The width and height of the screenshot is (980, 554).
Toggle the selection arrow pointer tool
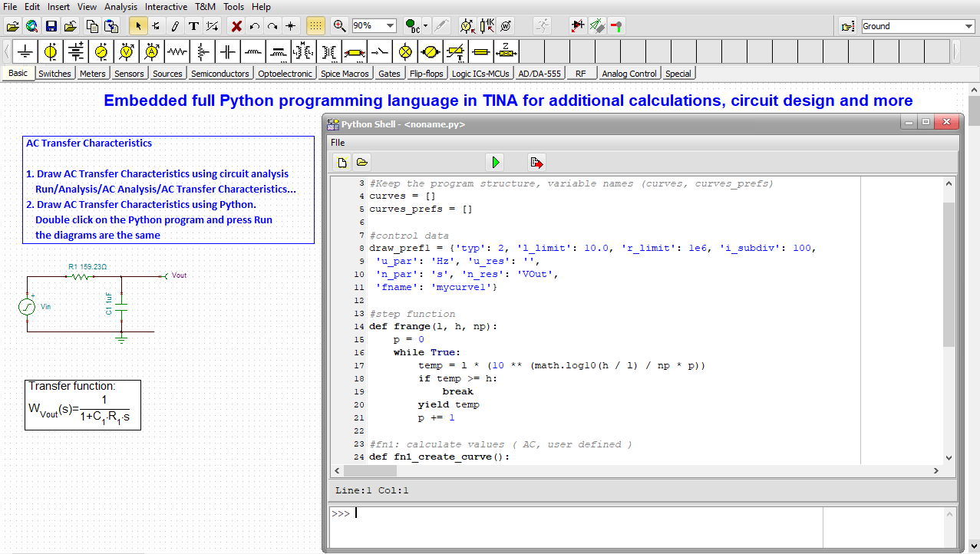(138, 26)
